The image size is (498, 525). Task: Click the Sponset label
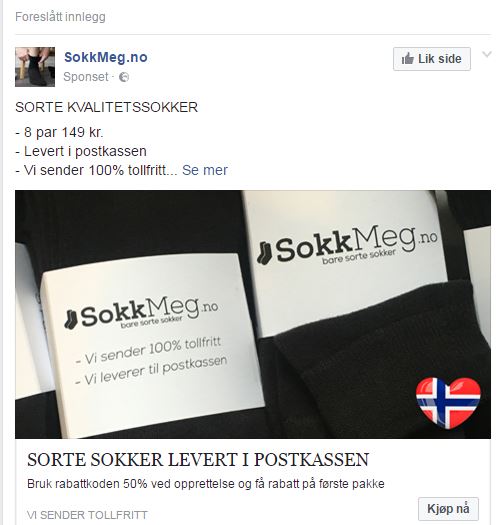tap(86, 77)
